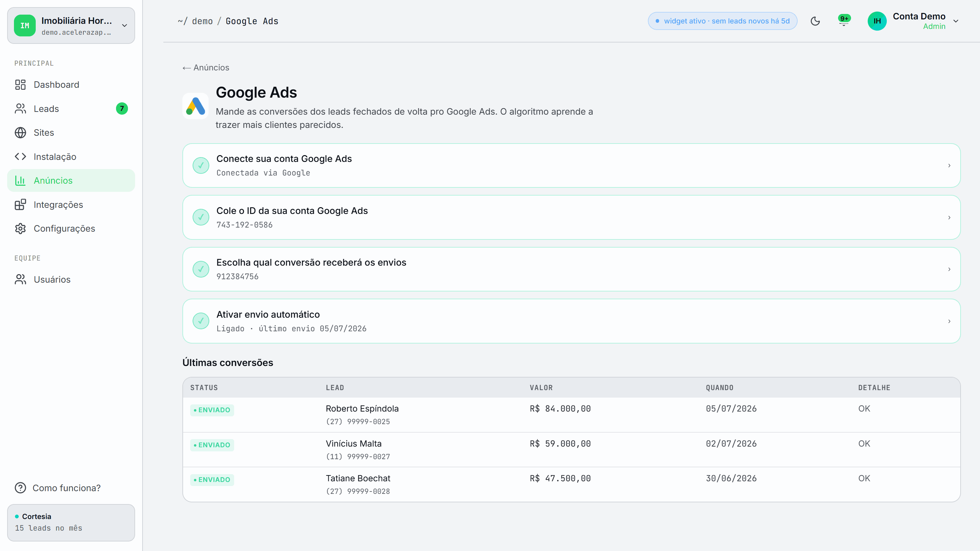
Task: Click the Anúncios bar chart icon
Action: [x=20, y=181]
